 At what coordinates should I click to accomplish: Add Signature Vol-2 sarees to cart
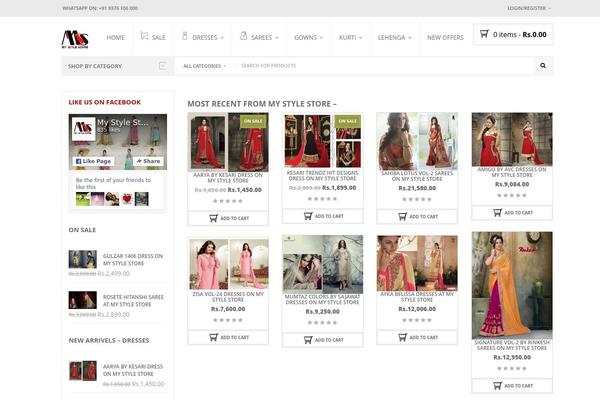(x=512, y=386)
